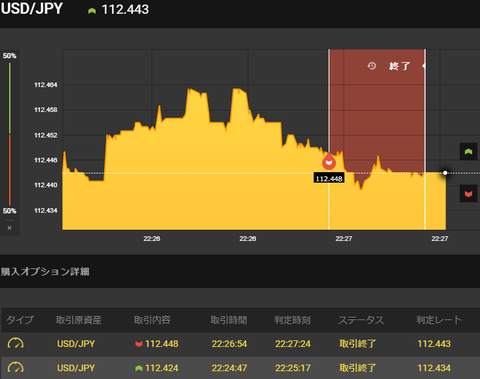Viewport: 480px width, 379px height.
Task: Click trade time 22:26:54
Action: click(x=229, y=344)
